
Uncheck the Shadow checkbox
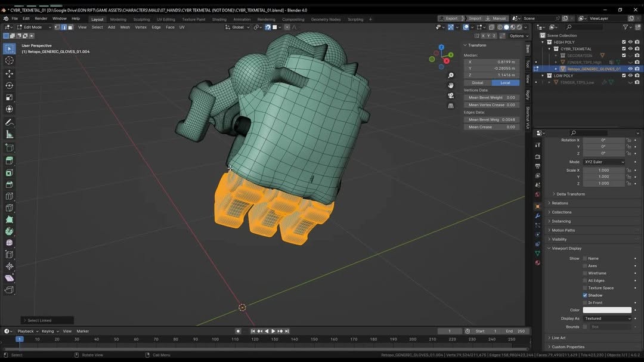pyautogui.click(x=585, y=295)
